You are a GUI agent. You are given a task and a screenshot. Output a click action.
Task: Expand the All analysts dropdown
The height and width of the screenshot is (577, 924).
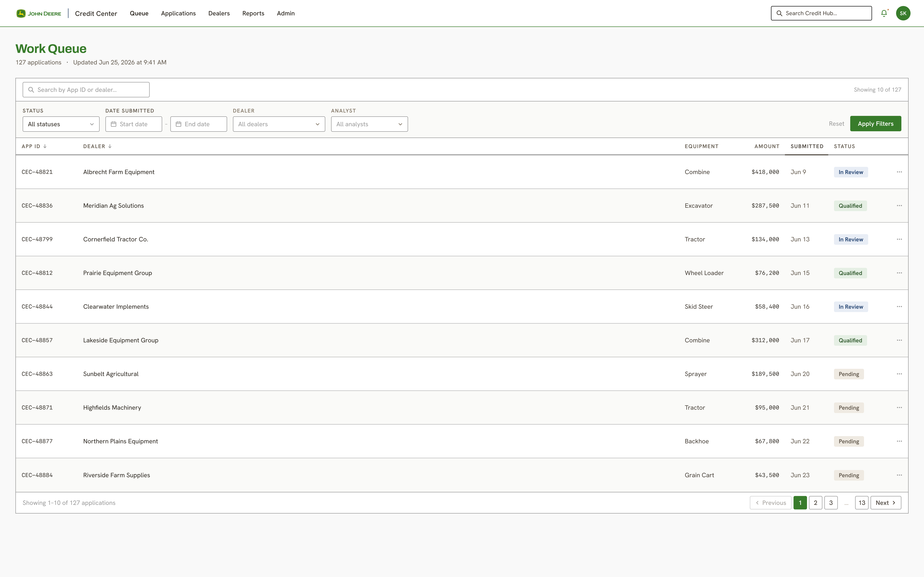(369, 124)
